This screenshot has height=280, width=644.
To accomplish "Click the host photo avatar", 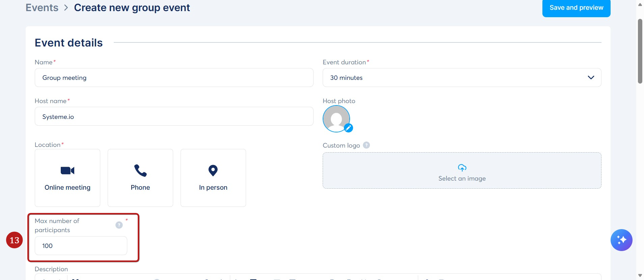I will point(336,119).
